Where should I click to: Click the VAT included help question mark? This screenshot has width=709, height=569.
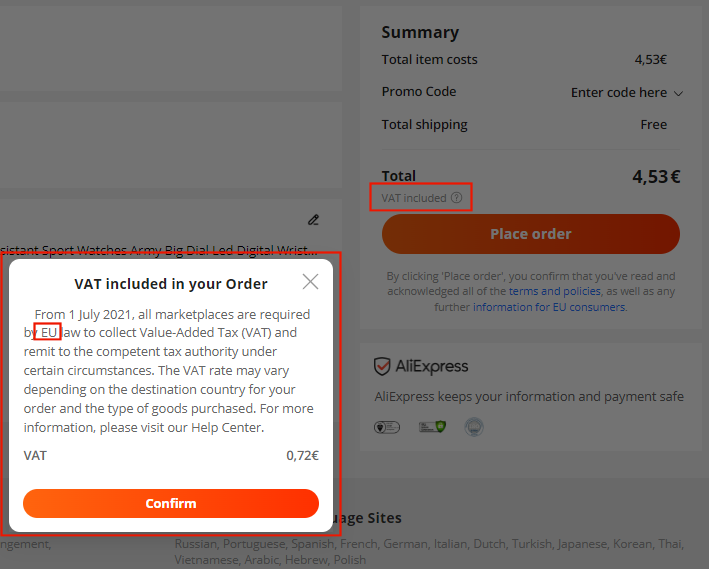(x=457, y=198)
